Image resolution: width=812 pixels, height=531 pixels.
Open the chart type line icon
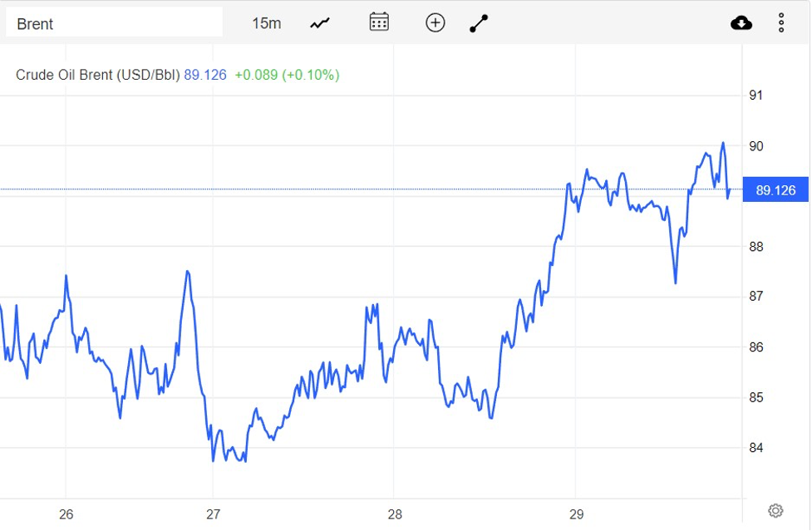[x=320, y=23]
